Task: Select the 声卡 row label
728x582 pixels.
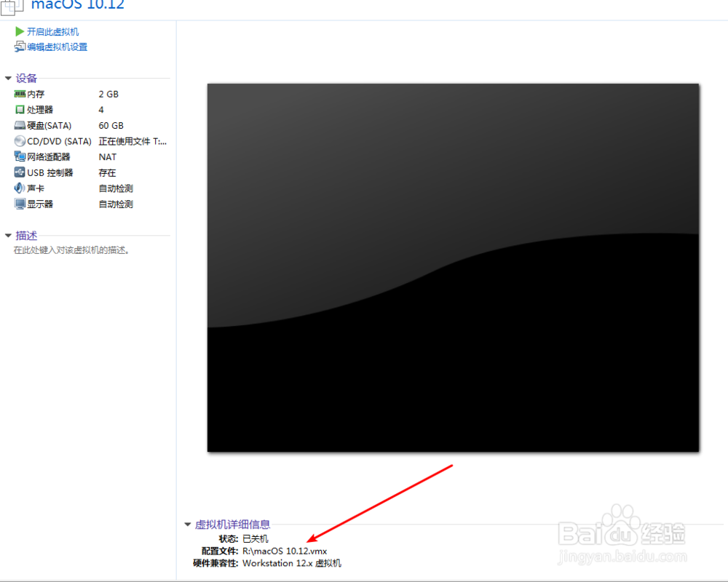Action: point(36,188)
